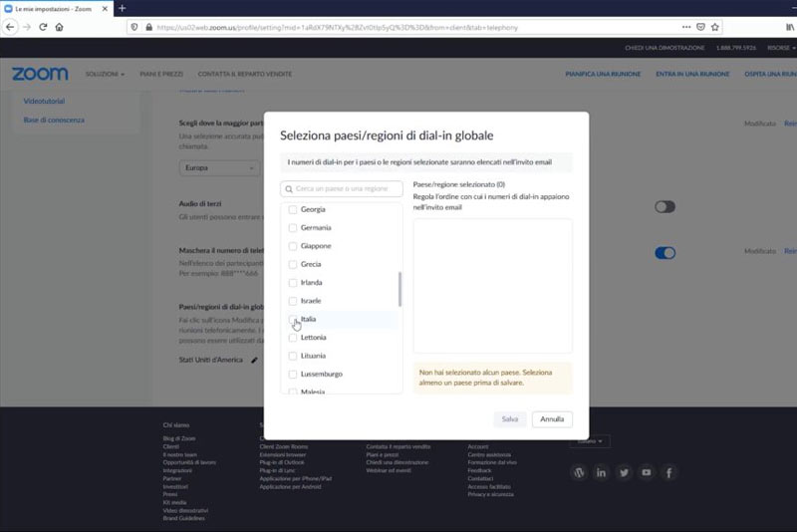Image resolution: width=797 pixels, height=532 pixels.
Task: Tick the Lussemburgo checkbox
Action: 293,374
